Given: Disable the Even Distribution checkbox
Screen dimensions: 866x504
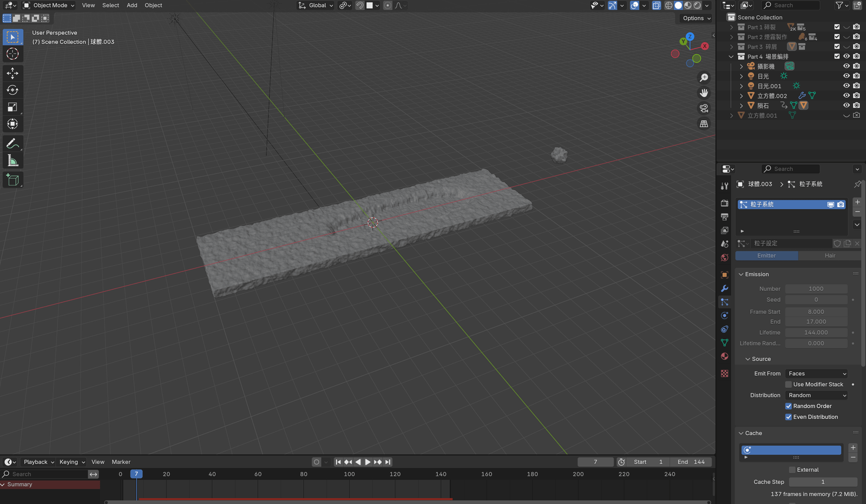Looking at the screenshot, I should (789, 417).
